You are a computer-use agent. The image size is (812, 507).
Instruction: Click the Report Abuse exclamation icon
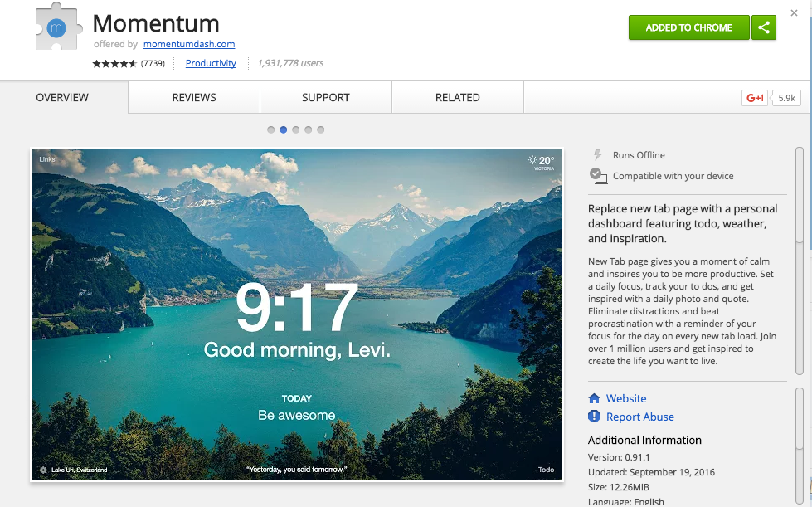click(x=594, y=417)
